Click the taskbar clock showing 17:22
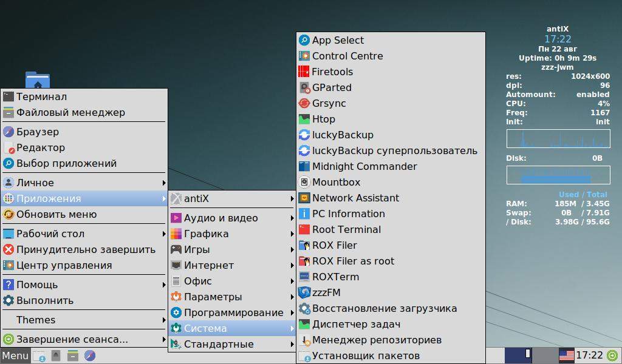 pyautogui.click(x=589, y=356)
